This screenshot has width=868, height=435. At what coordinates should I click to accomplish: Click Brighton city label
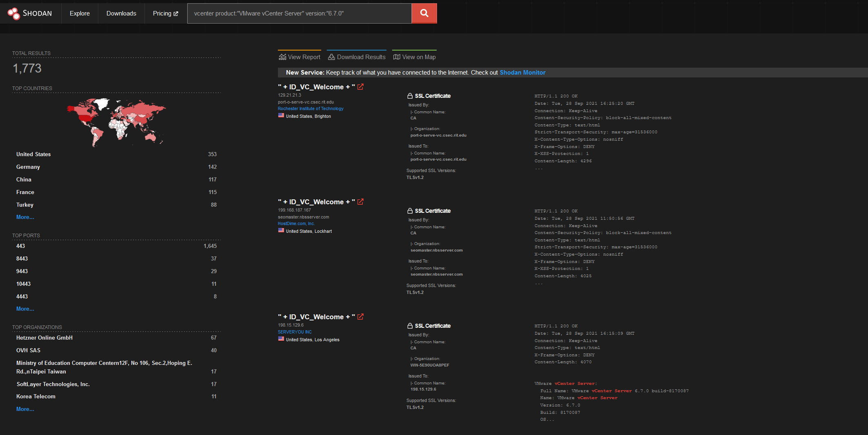coord(323,116)
